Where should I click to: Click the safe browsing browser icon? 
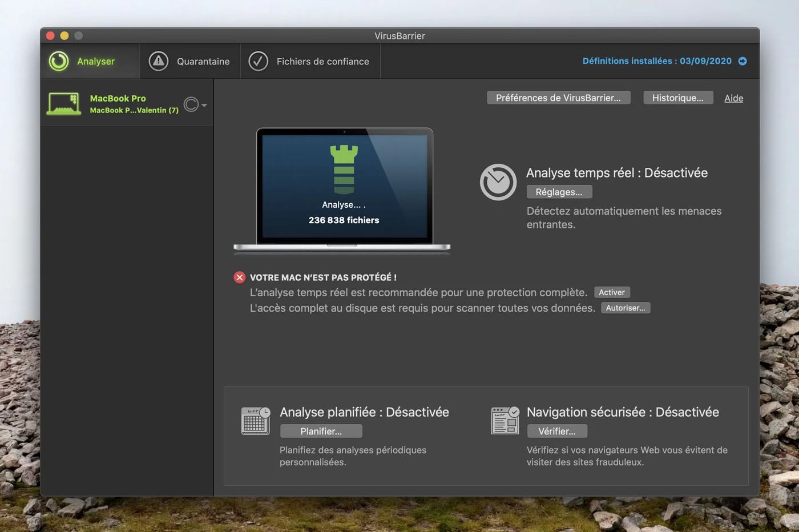(x=506, y=421)
